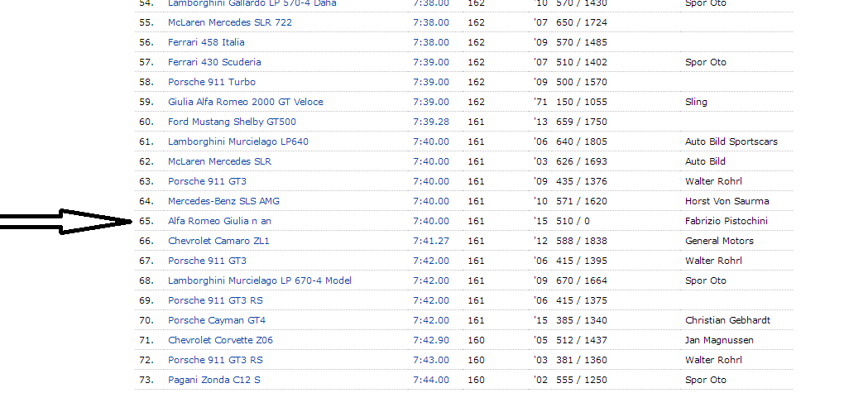The height and width of the screenshot is (393, 868).
Task: Click the "588 / 1838" value
Action: 581,242
